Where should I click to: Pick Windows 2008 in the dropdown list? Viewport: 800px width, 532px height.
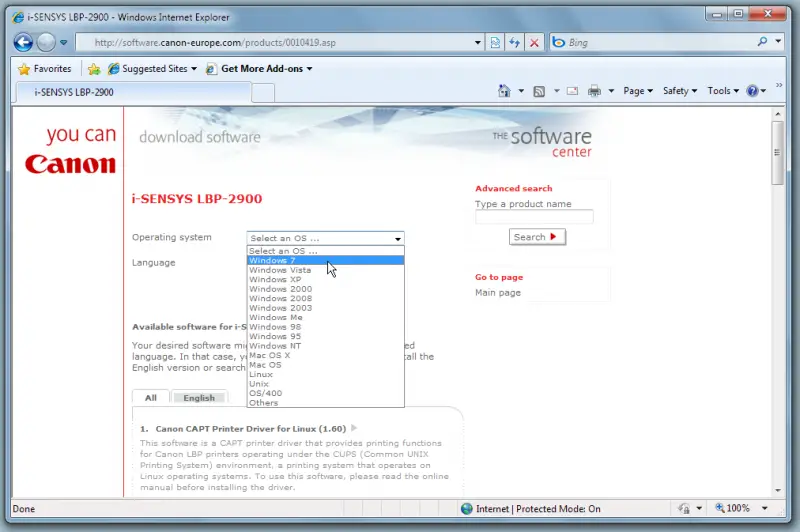(x=326, y=298)
